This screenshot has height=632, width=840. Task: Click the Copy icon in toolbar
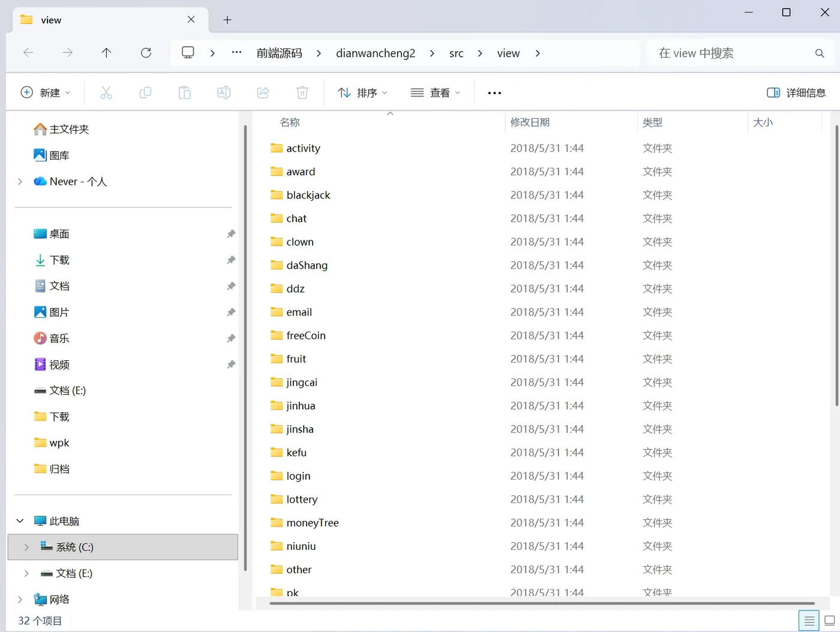pyautogui.click(x=145, y=92)
